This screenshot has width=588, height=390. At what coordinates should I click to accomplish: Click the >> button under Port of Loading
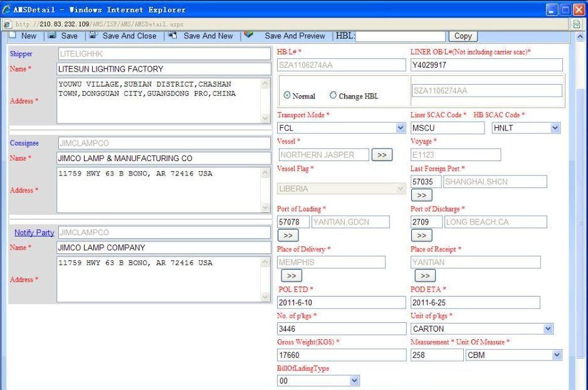tap(288, 236)
